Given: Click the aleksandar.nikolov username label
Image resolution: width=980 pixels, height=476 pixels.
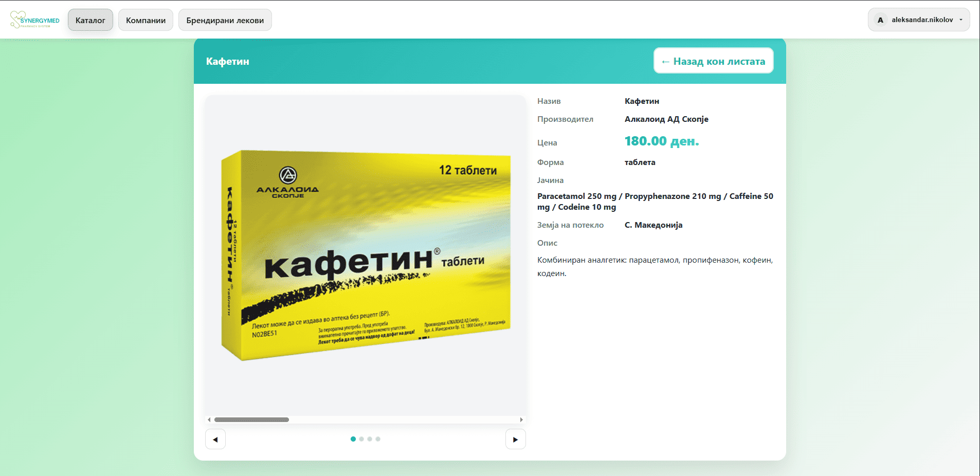Looking at the screenshot, I should click(922, 20).
